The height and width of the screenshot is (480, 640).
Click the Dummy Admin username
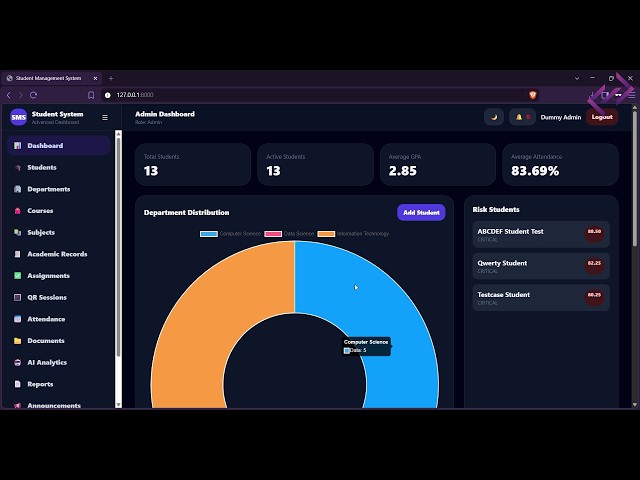pyautogui.click(x=560, y=117)
